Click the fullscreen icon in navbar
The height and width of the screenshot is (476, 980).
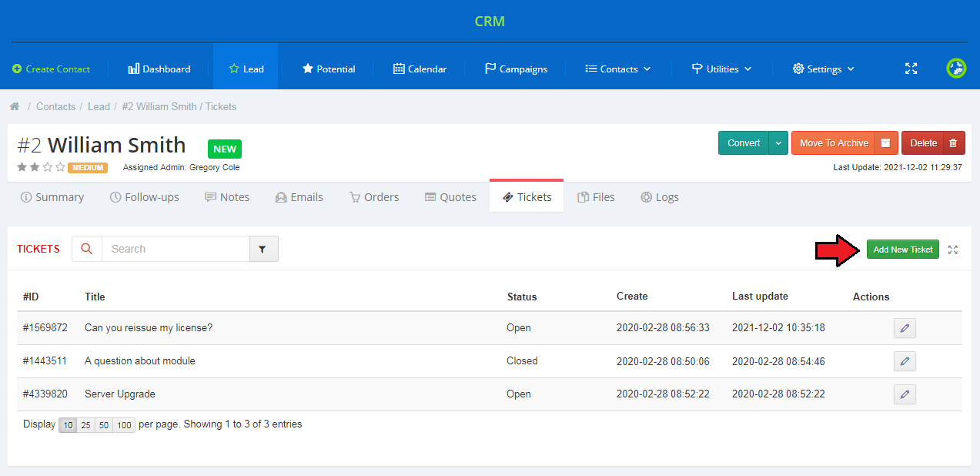pyautogui.click(x=911, y=69)
